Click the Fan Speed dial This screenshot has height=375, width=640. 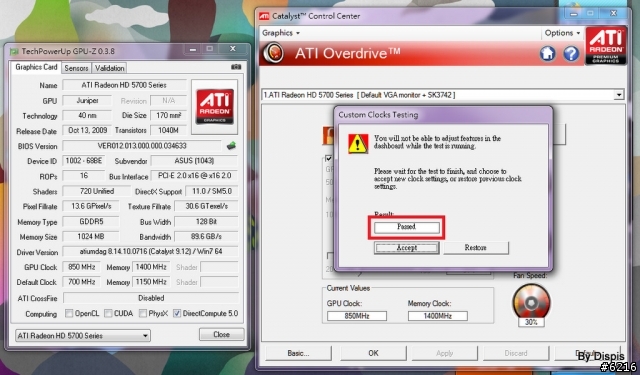(531, 302)
